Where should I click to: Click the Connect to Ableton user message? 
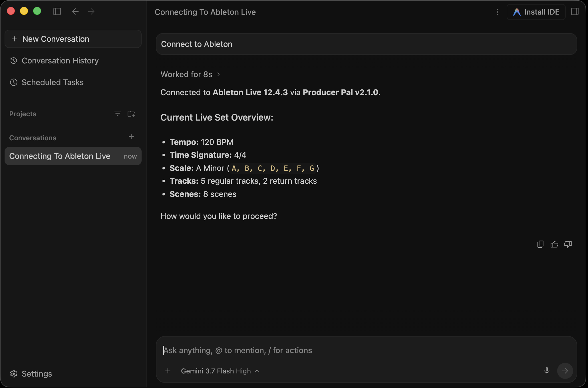[x=367, y=44]
